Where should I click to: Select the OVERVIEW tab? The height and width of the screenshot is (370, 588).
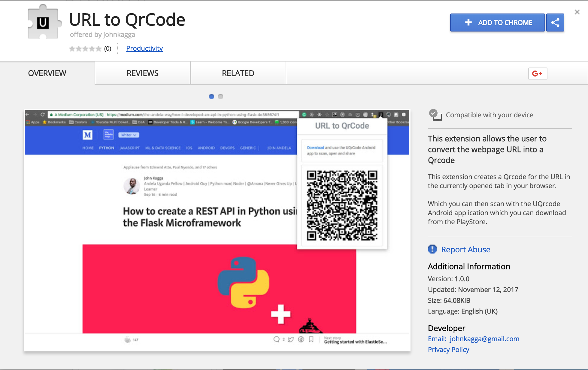click(x=47, y=73)
